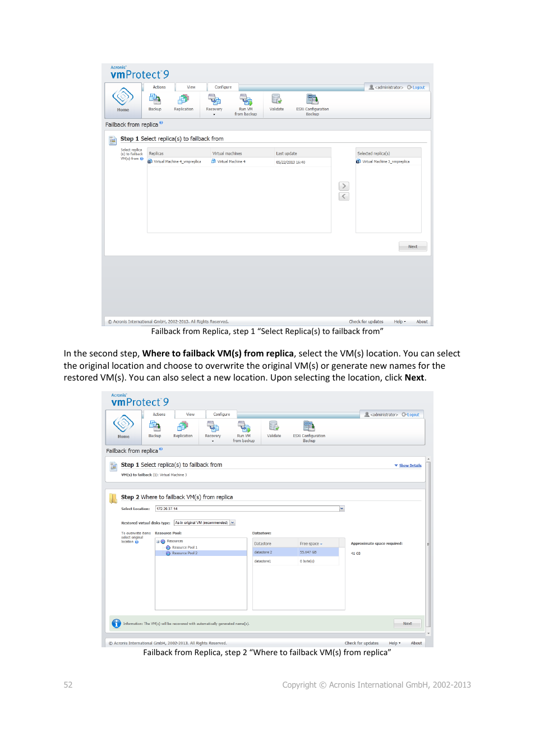Select Virtual Machine 3_vmpreplica in selected list
The height and width of the screenshot is (756, 535).
coord(388,161)
